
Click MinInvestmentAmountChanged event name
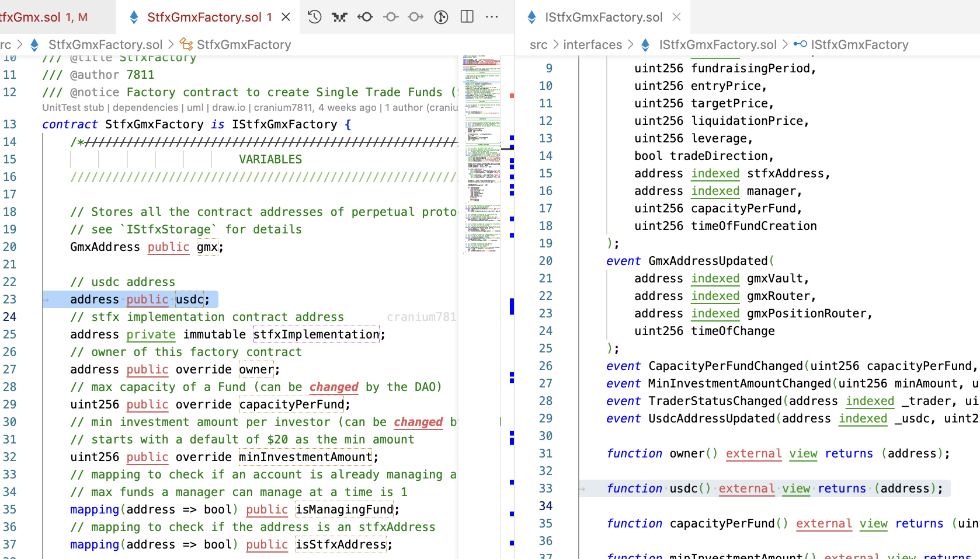[739, 383]
